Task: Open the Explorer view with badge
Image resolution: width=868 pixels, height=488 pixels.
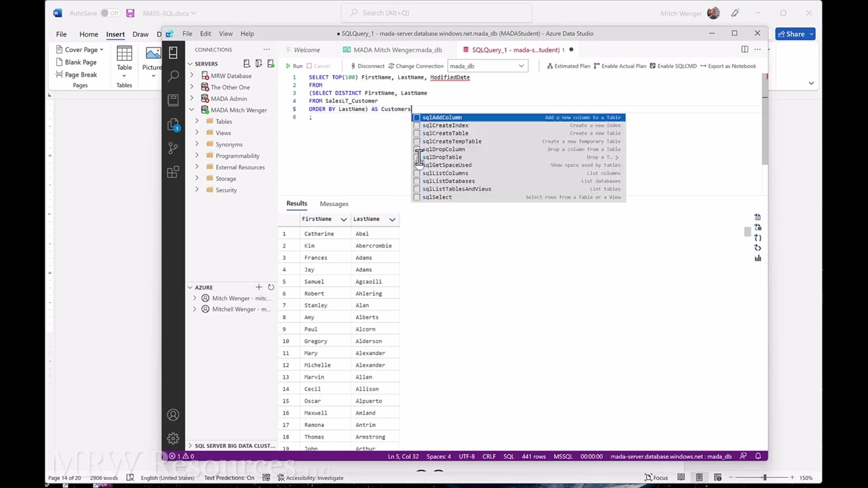Action: (173, 124)
